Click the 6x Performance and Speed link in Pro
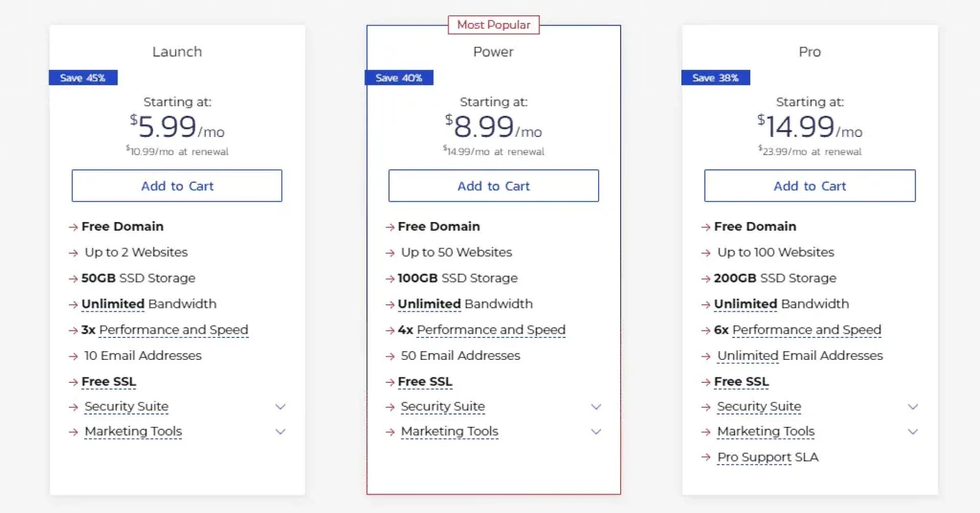 click(x=807, y=330)
